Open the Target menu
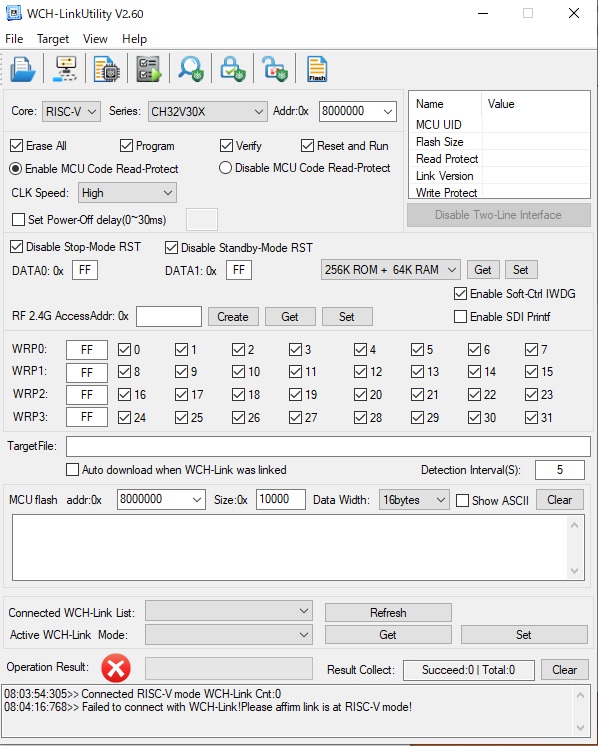The image size is (598, 746). pos(53,39)
